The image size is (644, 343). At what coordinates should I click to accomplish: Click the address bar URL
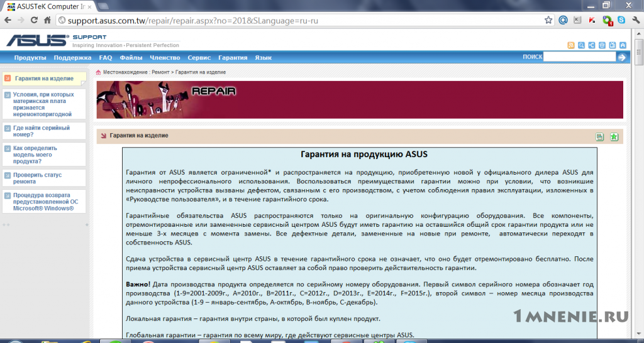(192, 20)
